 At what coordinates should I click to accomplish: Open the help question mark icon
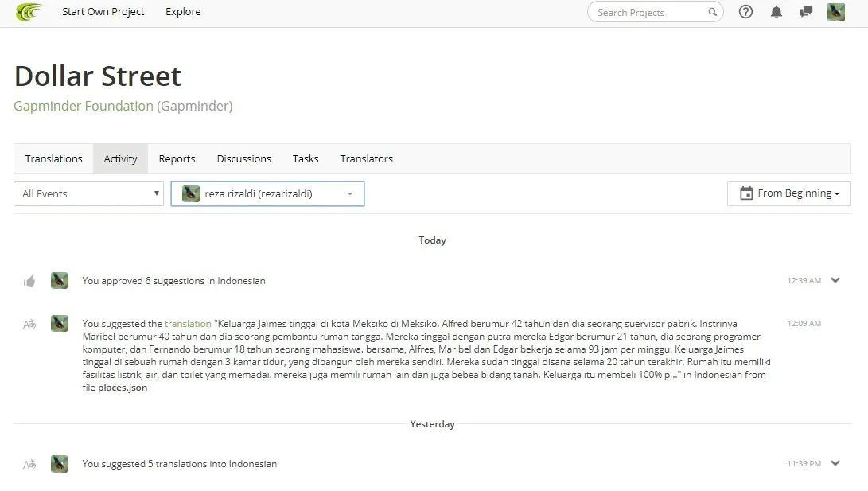coord(745,12)
